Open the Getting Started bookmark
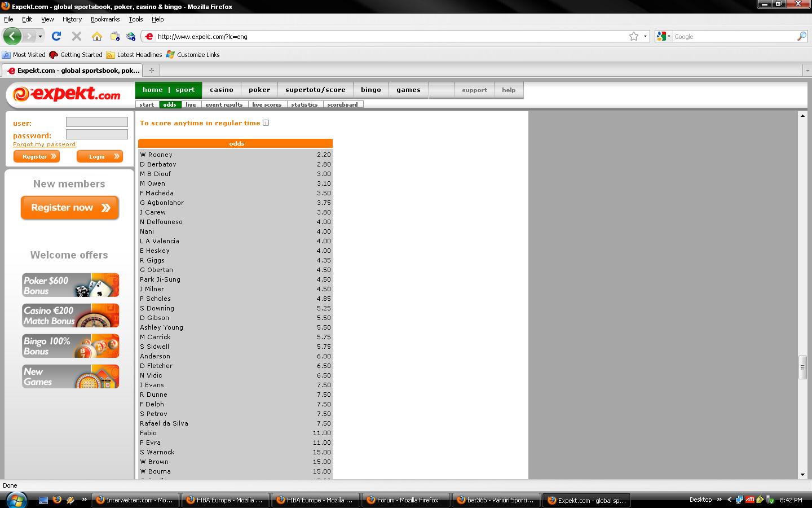Image resolution: width=812 pixels, height=508 pixels. (76, 55)
